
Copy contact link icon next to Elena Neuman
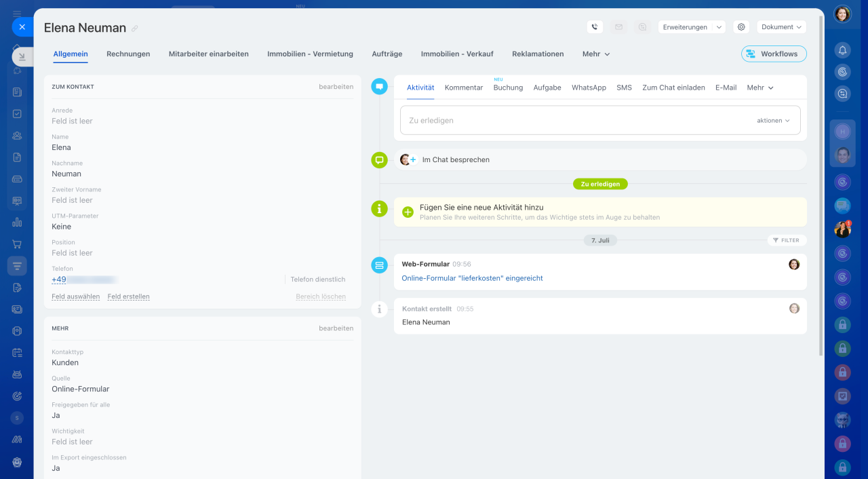(135, 28)
